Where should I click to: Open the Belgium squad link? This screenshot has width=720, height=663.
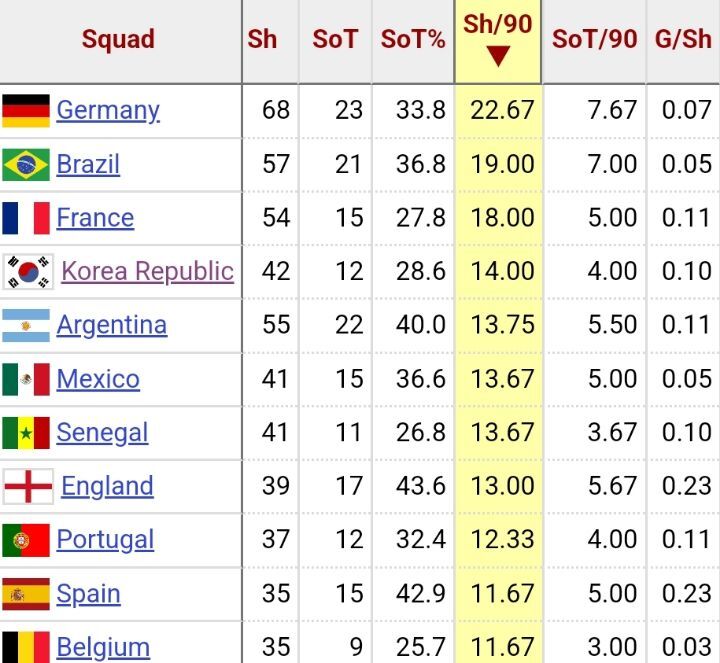tap(103, 647)
